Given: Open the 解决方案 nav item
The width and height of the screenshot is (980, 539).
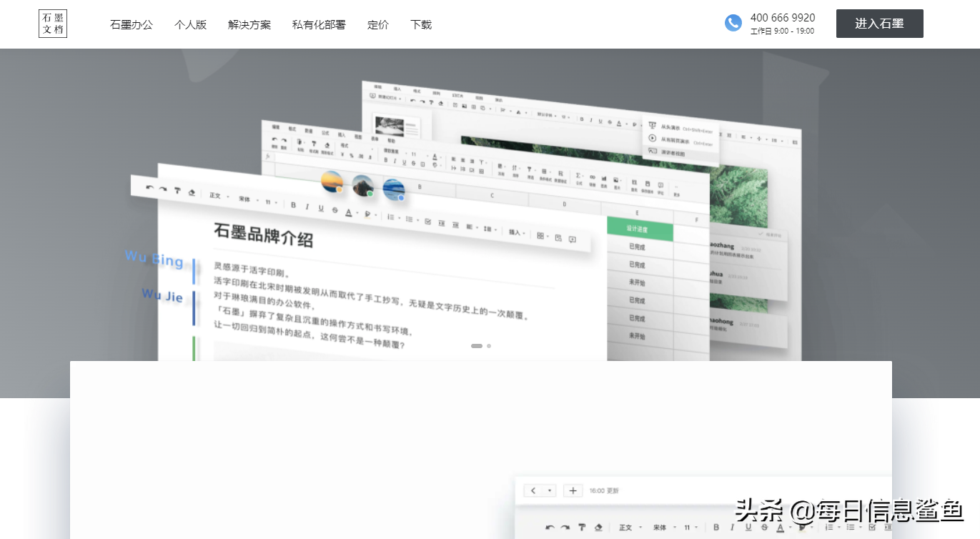Looking at the screenshot, I should [x=249, y=24].
